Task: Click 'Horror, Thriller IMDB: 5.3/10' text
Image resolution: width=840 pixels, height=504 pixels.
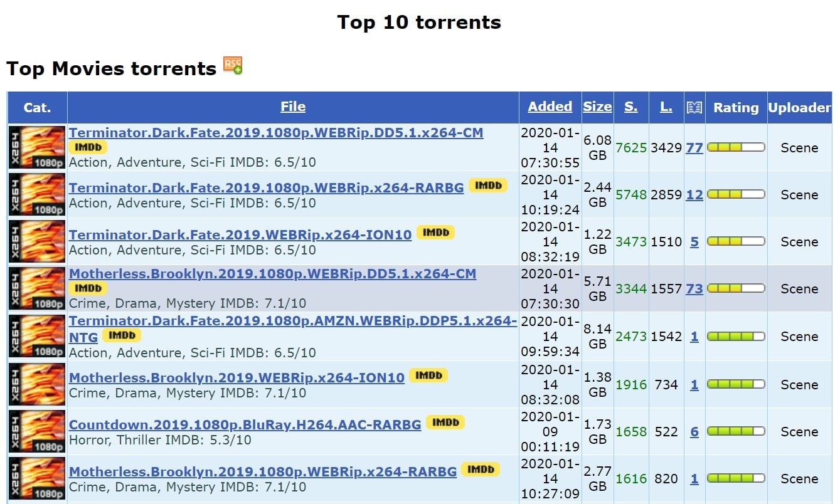Action: coord(160,439)
